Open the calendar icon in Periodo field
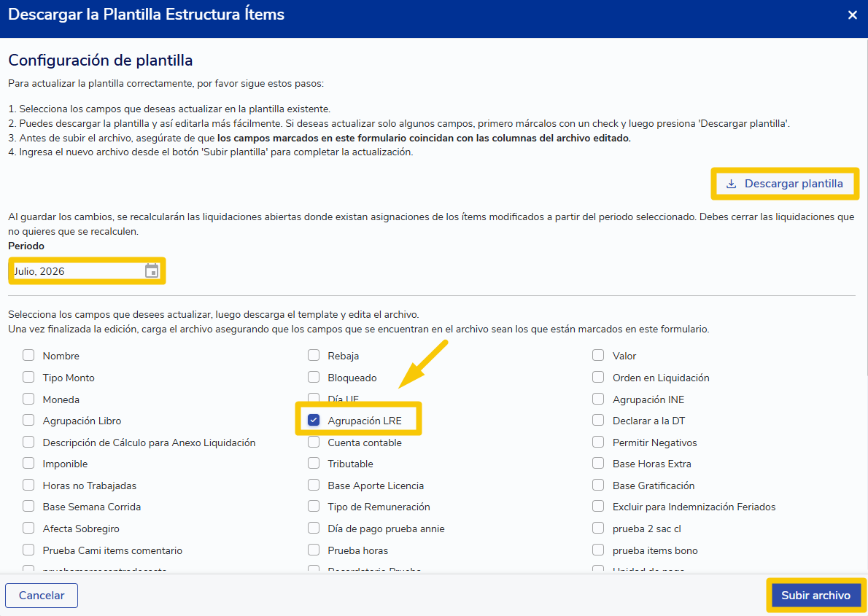The width and height of the screenshot is (868, 616). click(x=152, y=270)
